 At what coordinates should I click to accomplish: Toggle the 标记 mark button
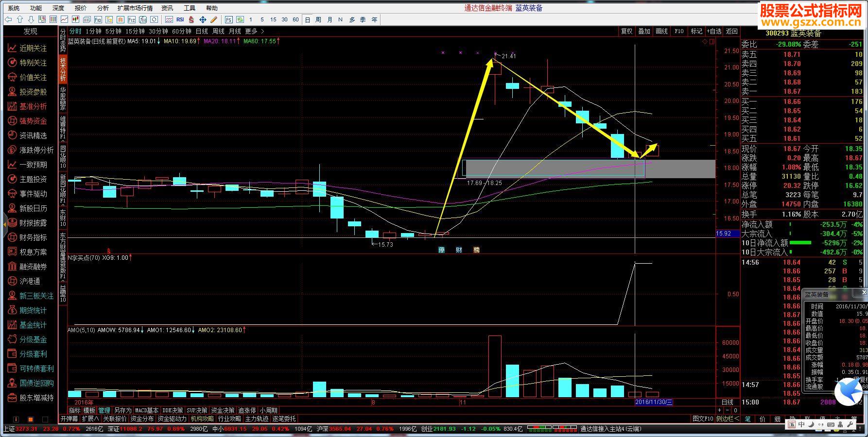[x=697, y=31]
